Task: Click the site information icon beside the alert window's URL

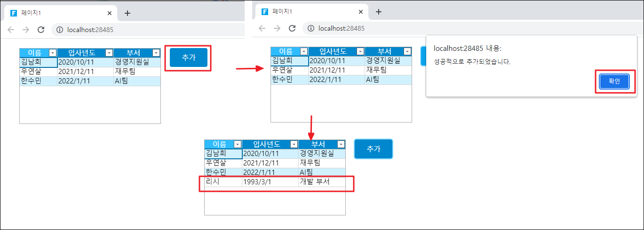Action: click(x=310, y=28)
